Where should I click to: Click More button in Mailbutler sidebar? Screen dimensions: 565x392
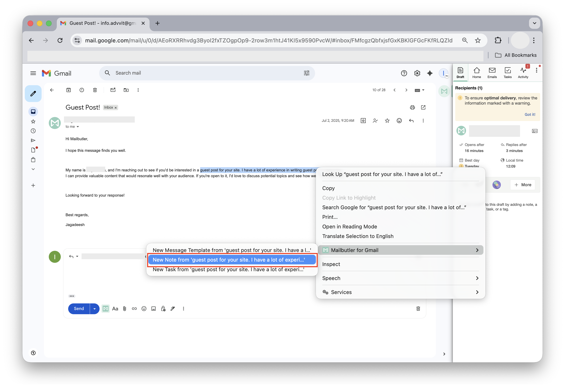(523, 185)
